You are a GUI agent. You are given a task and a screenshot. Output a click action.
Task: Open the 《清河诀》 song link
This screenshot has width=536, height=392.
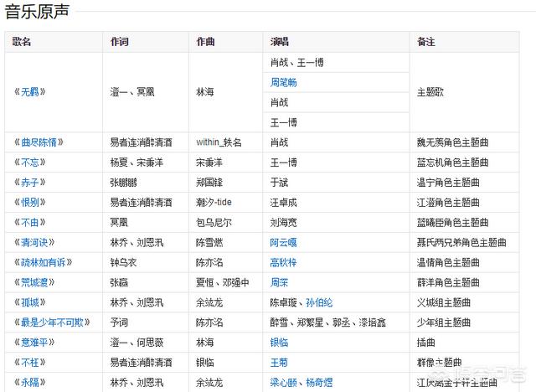[33, 243]
